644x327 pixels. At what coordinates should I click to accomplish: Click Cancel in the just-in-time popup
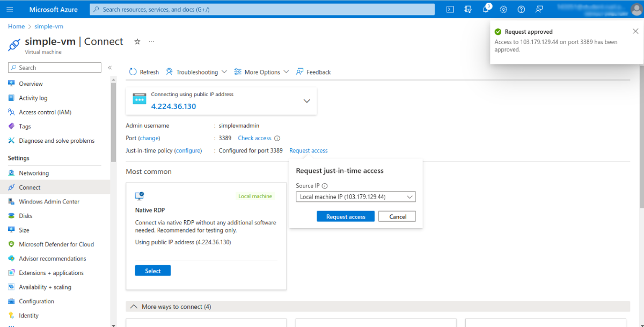(398, 216)
